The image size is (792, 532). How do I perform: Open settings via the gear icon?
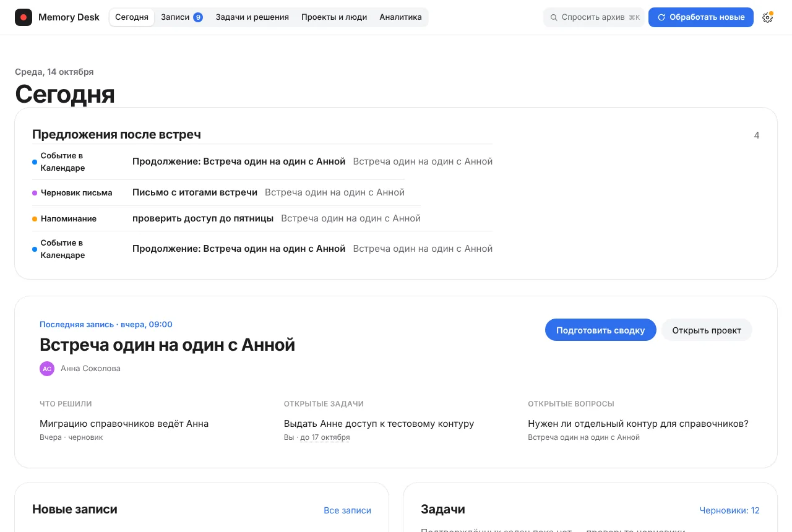tap(768, 17)
